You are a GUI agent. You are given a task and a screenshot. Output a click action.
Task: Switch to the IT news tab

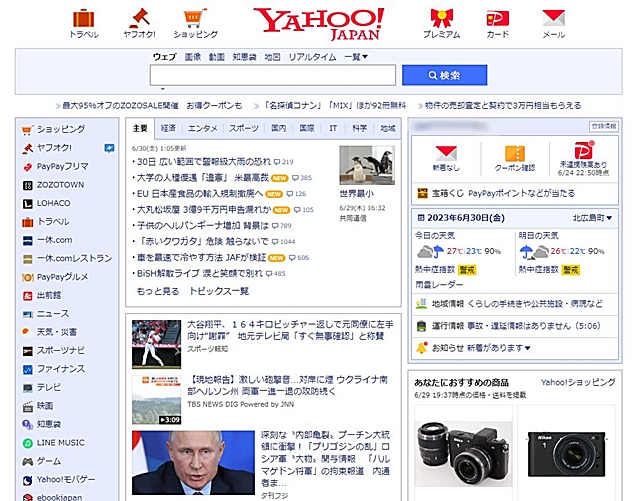tap(333, 128)
